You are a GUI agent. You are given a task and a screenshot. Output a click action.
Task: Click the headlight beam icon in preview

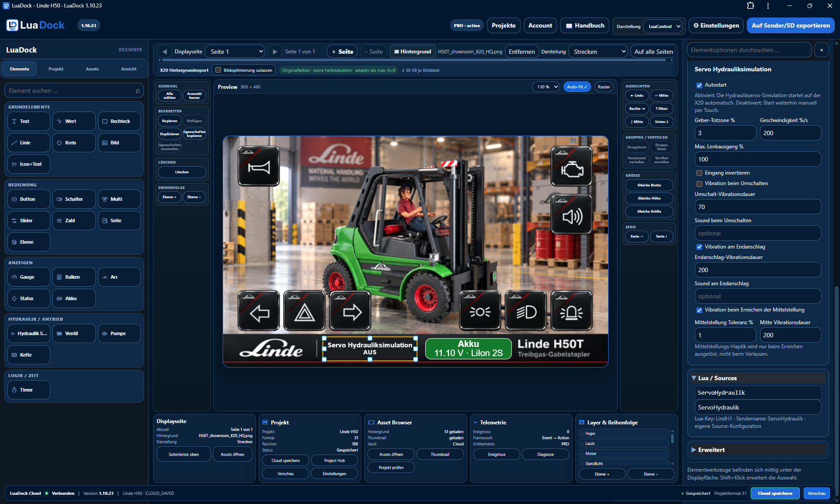[526, 311]
